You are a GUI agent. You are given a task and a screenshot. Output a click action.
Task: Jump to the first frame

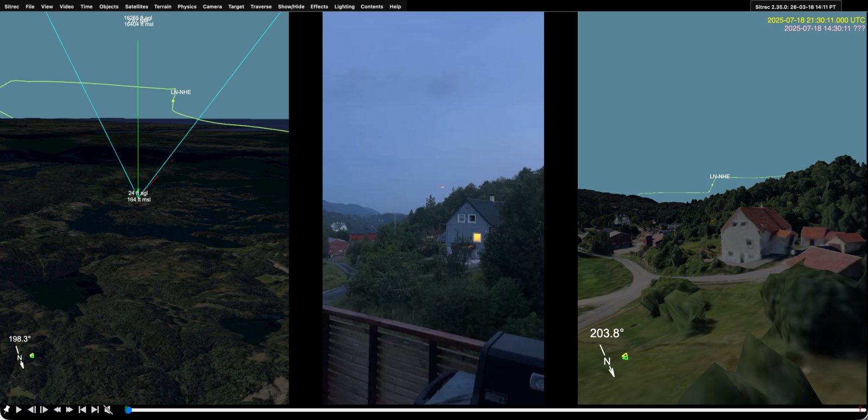(82, 410)
